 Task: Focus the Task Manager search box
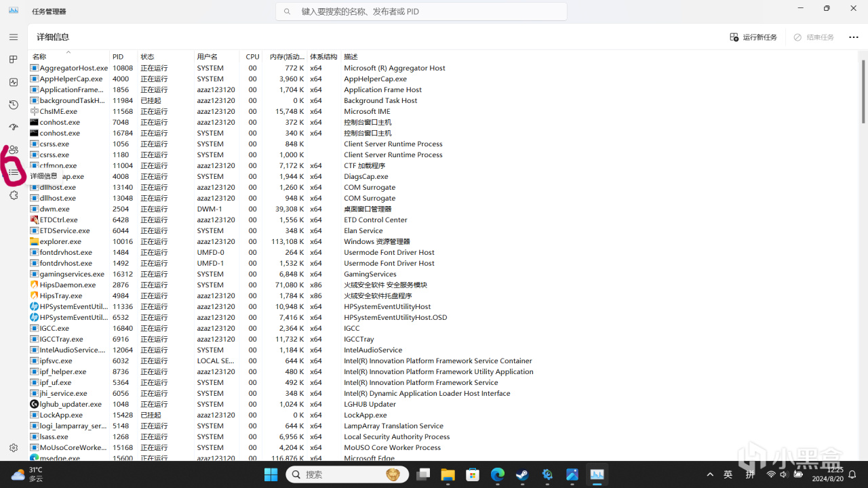point(421,12)
